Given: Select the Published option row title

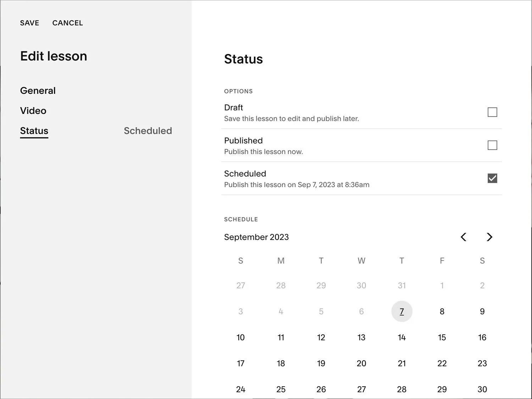Looking at the screenshot, I should point(243,141).
